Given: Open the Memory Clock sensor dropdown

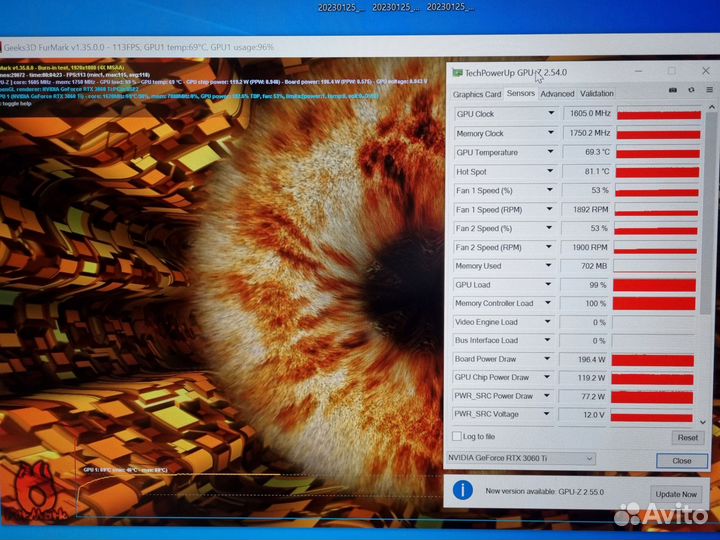Looking at the screenshot, I should [551, 133].
